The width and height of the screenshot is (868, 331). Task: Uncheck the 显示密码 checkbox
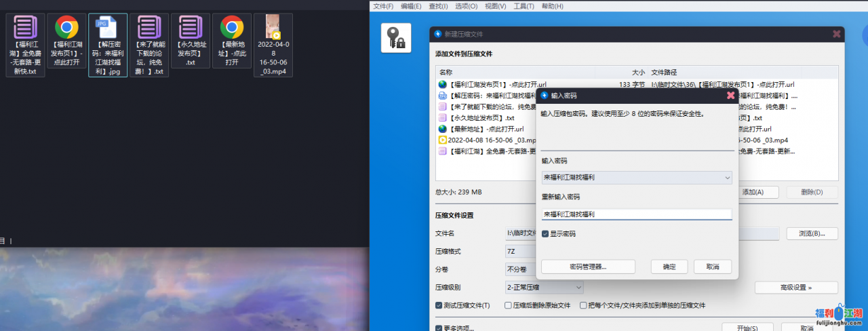[x=545, y=234]
